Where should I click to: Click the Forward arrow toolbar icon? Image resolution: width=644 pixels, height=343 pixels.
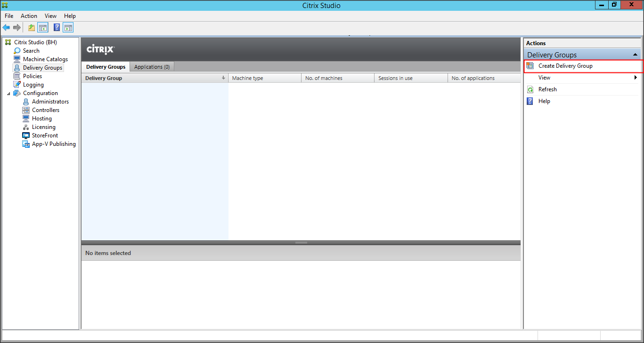(17, 28)
